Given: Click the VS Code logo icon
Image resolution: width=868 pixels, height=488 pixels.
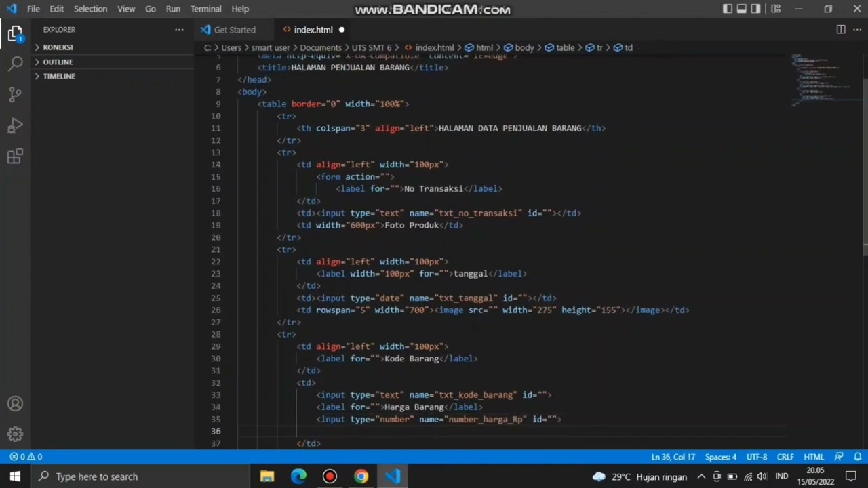Looking at the screenshot, I should [x=11, y=9].
